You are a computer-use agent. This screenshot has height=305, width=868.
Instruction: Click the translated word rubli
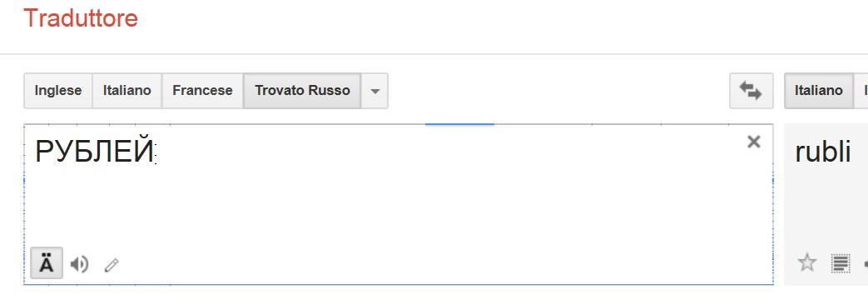click(822, 152)
